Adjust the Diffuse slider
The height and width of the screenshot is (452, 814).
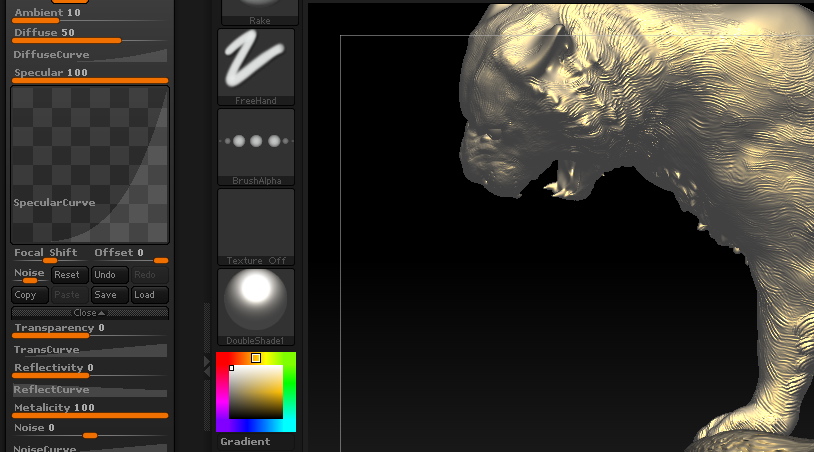coord(90,35)
